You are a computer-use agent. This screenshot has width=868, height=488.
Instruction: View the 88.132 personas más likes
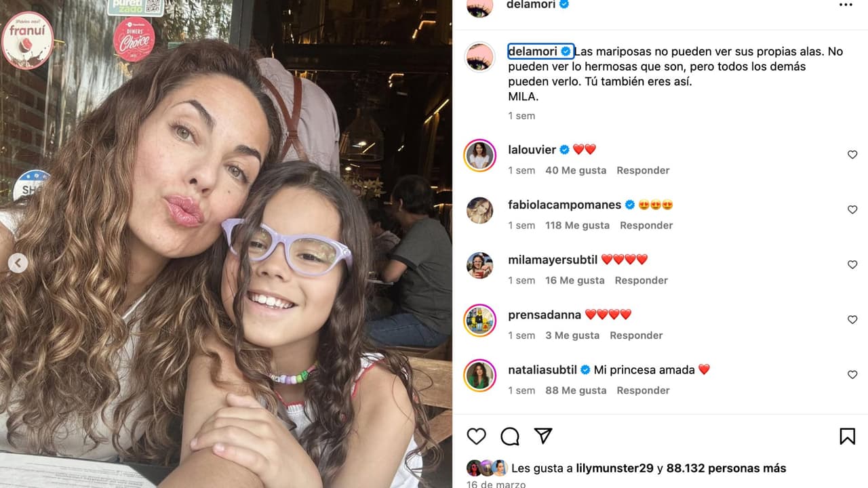726,468
